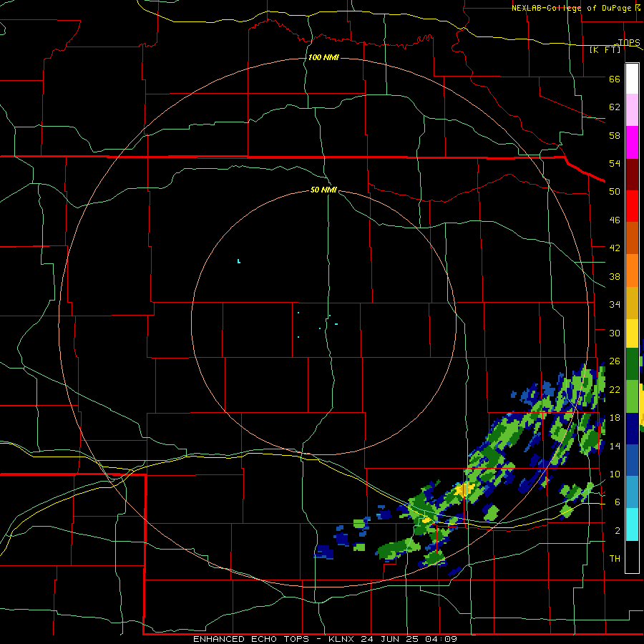Click the black TH legend swatch
644x644 pixels.
(632, 557)
